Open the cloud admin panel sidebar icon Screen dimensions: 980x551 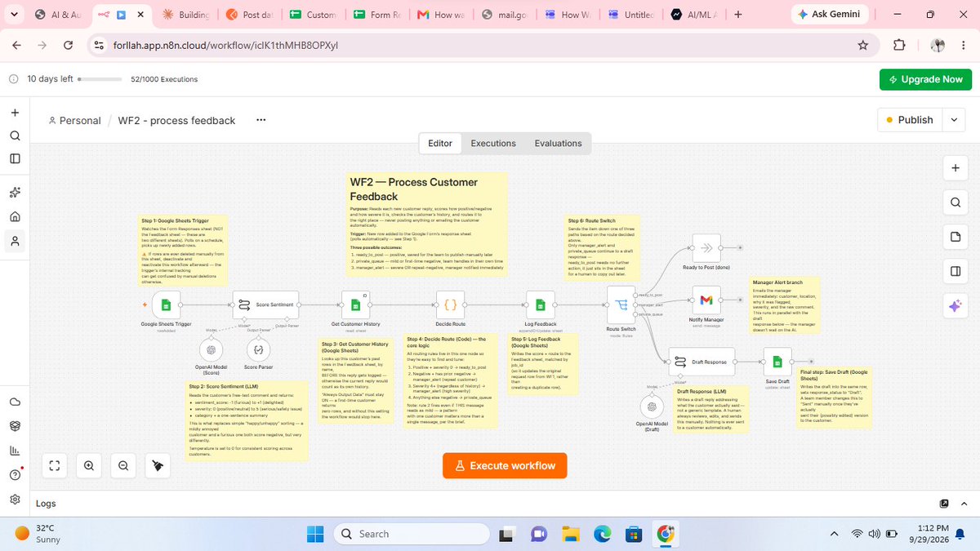[15, 402]
